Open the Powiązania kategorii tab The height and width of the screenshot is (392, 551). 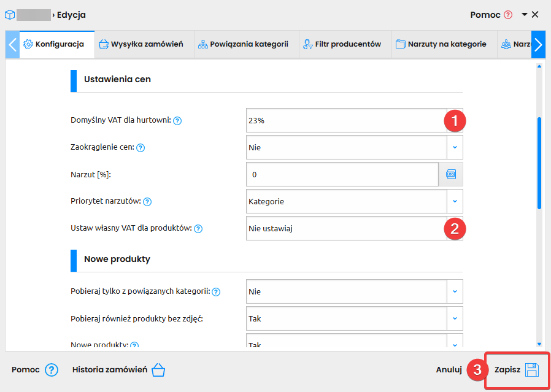click(x=242, y=44)
